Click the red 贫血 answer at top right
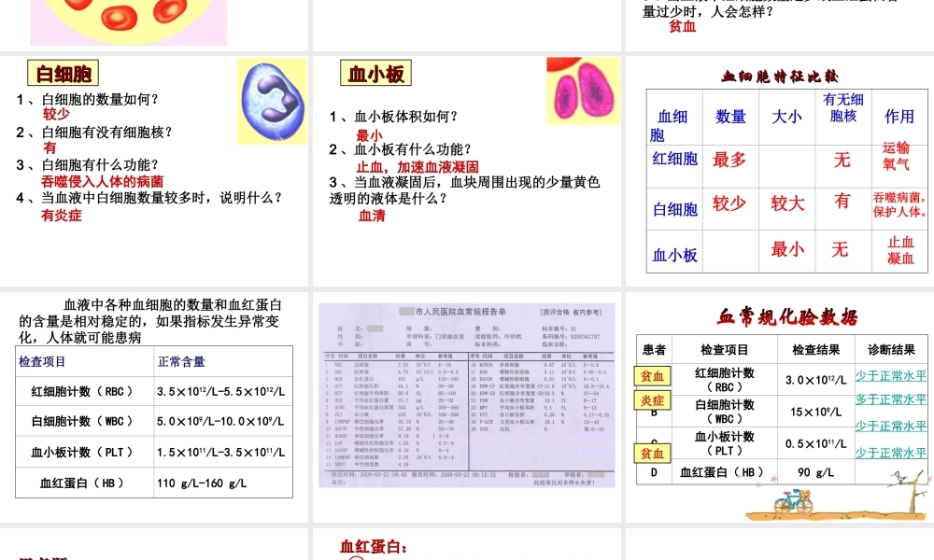This screenshot has width=934, height=560. pyautogui.click(x=682, y=26)
